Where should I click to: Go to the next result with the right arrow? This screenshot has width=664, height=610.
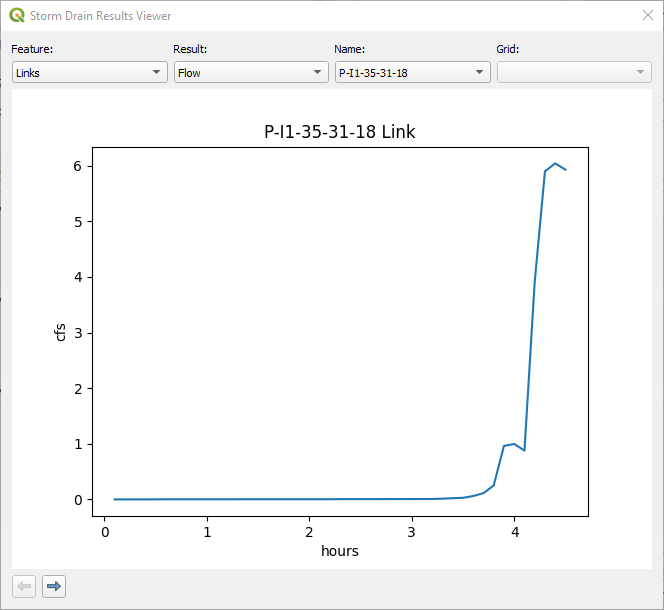(x=54, y=586)
